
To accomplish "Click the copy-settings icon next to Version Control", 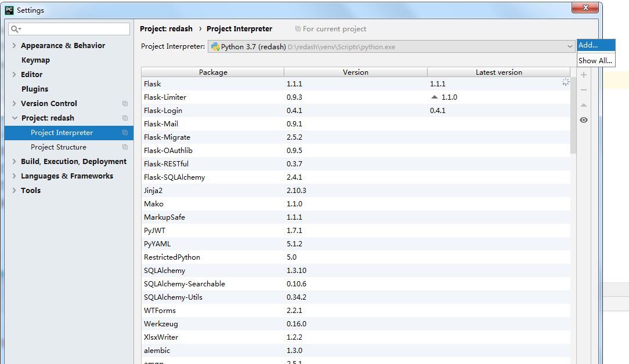I will pos(125,103).
